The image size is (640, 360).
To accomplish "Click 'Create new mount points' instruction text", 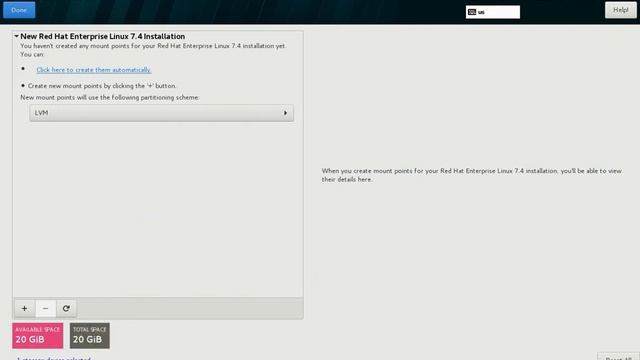I will point(102,86).
